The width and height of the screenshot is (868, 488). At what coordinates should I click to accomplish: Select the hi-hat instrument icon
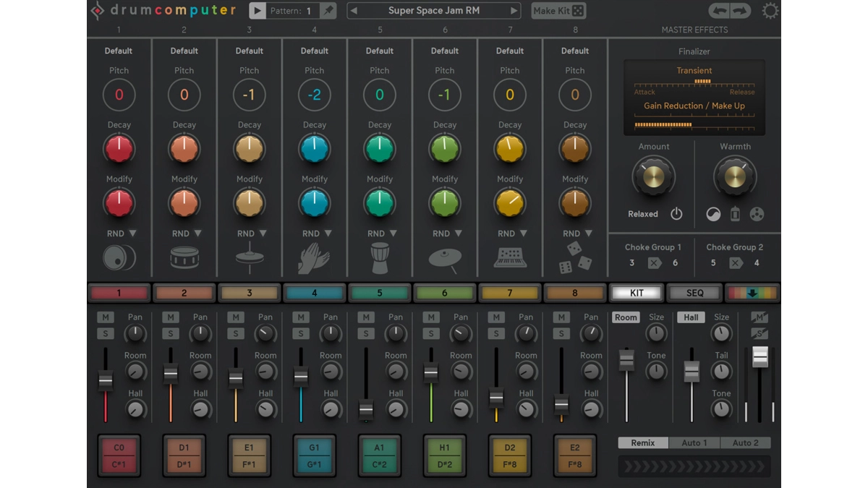(250, 257)
